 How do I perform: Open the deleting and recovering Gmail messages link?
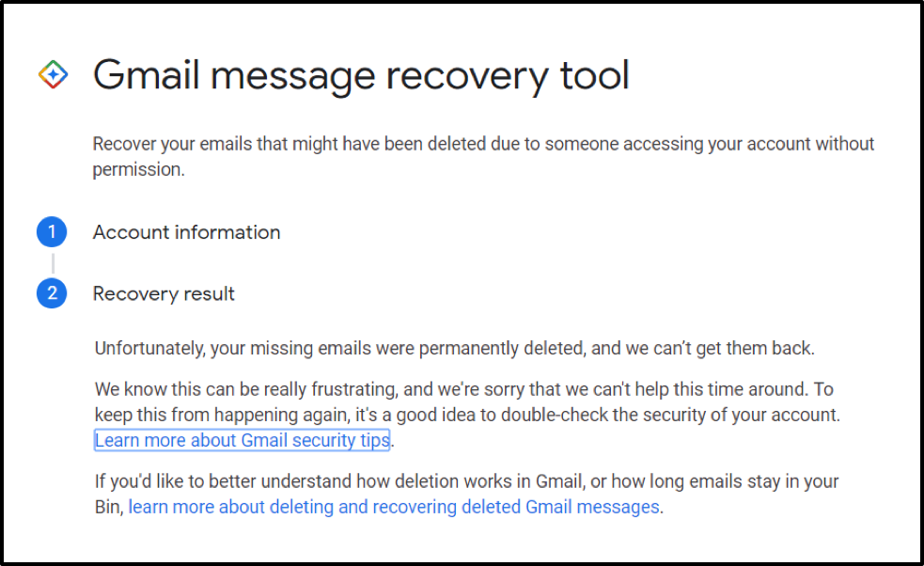click(x=394, y=508)
